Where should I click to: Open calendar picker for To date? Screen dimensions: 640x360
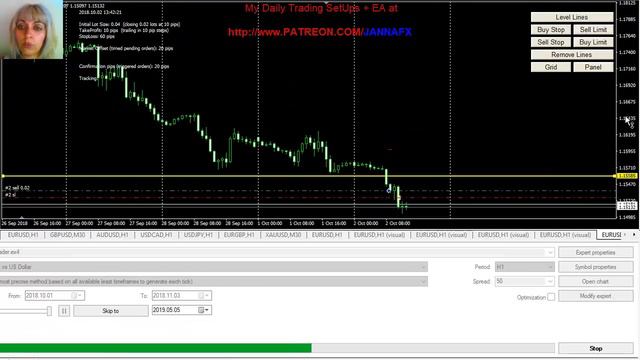click(x=204, y=296)
